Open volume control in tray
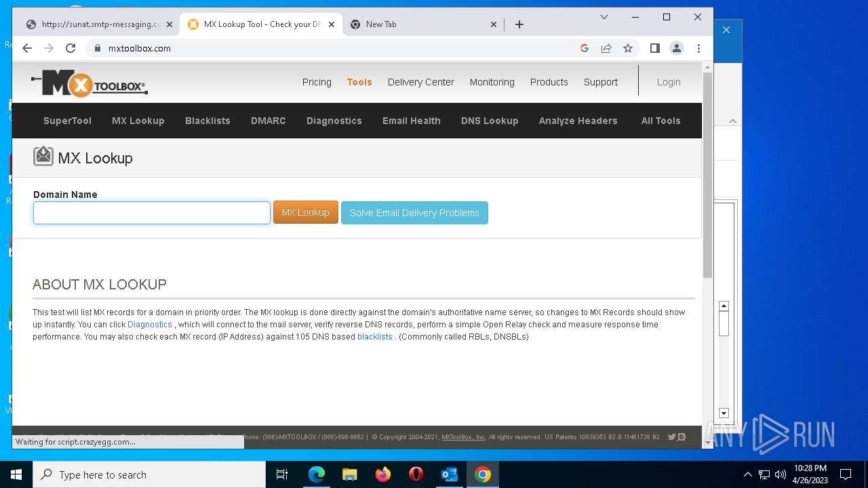 tap(781, 474)
